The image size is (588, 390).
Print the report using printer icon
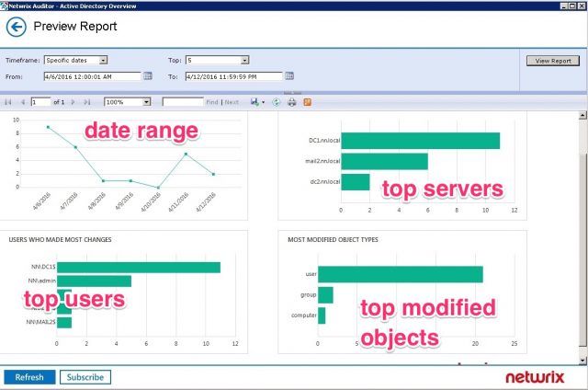click(x=292, y=102)
